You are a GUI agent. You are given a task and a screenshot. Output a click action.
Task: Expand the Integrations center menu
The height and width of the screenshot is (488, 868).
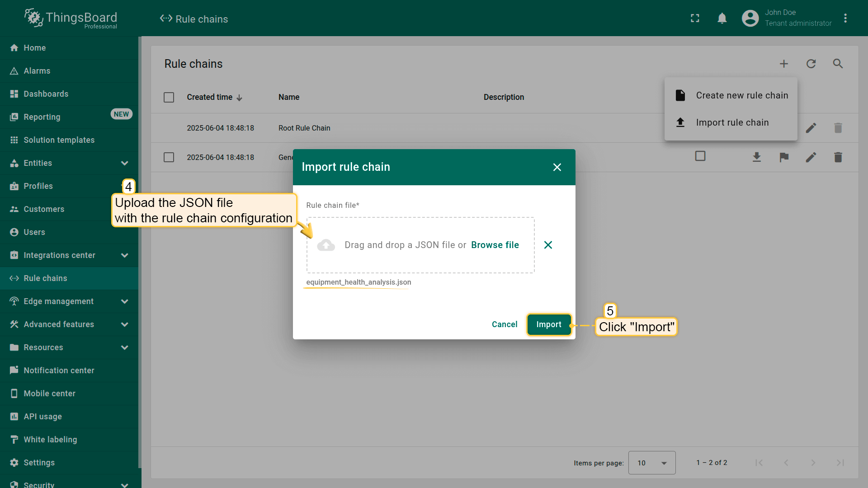[x=125, y=255]
